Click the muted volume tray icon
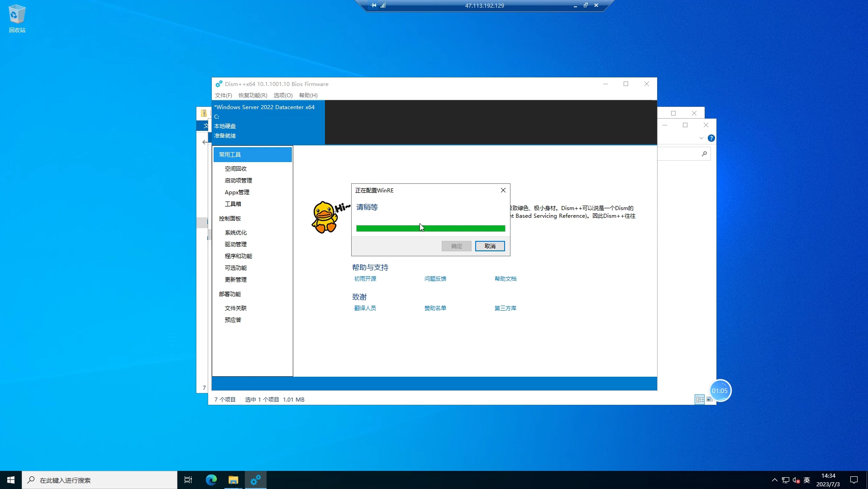Image resolution: width=868 pixels, height=489 pixels. click(796, 480)
